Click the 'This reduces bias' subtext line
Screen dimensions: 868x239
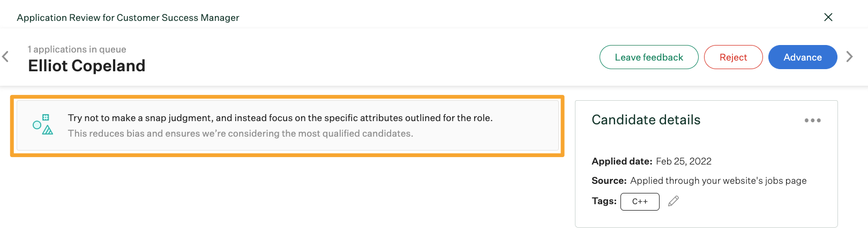point(240,133)
